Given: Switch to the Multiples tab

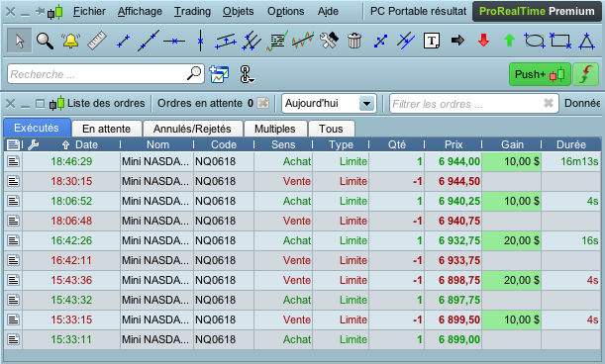Looking at the screenshot, I should tap(274, 129).
